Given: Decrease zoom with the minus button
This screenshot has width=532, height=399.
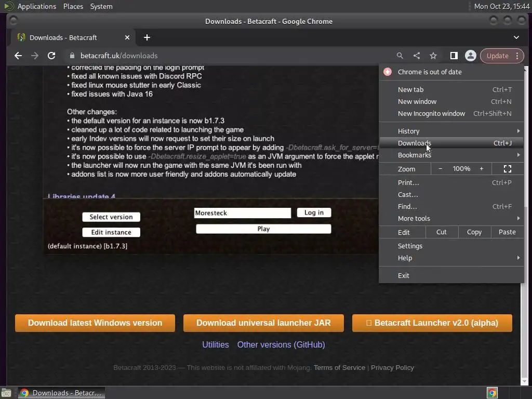Looking at the screenshot, I should [441, 169].
